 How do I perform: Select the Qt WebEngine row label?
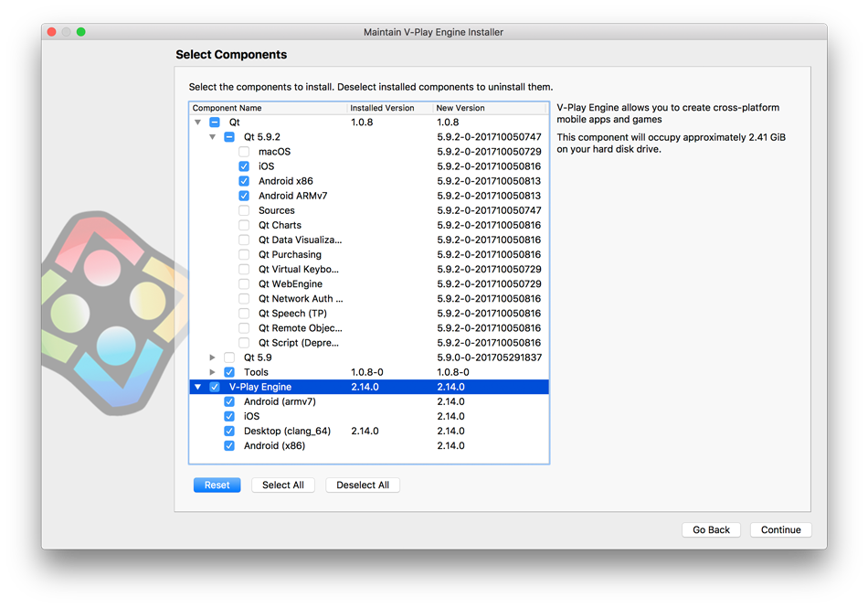(x=291, y=284)
